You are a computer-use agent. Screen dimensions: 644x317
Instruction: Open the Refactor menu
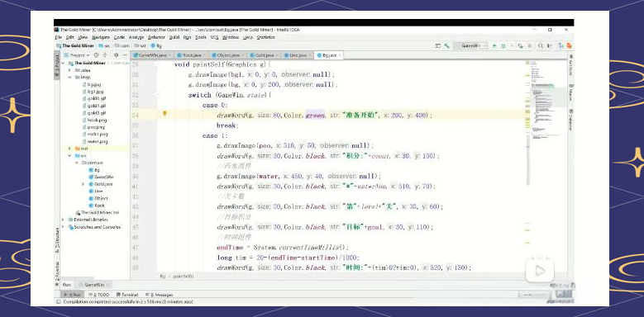click(156, 37)
